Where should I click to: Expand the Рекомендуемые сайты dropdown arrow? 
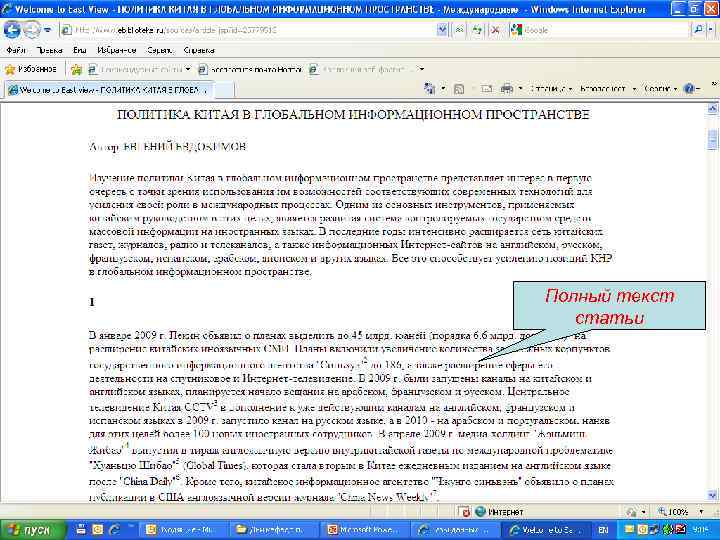[188, 69]
